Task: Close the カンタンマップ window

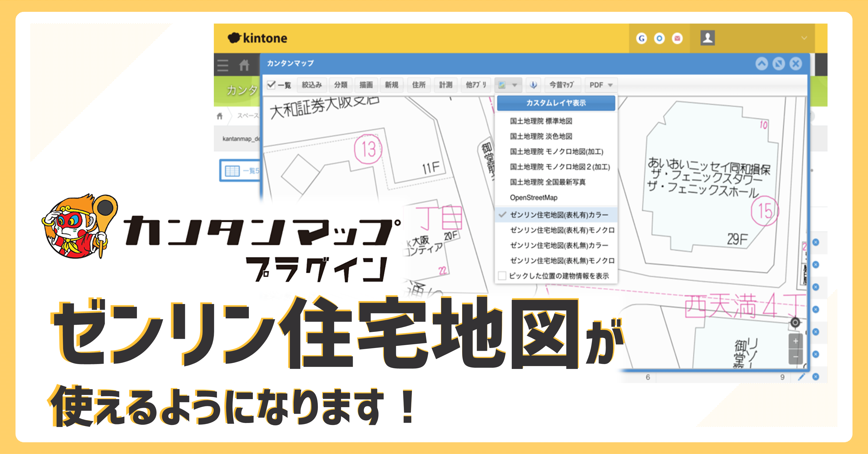Action: pyautogui.click(x=796, y=64)
